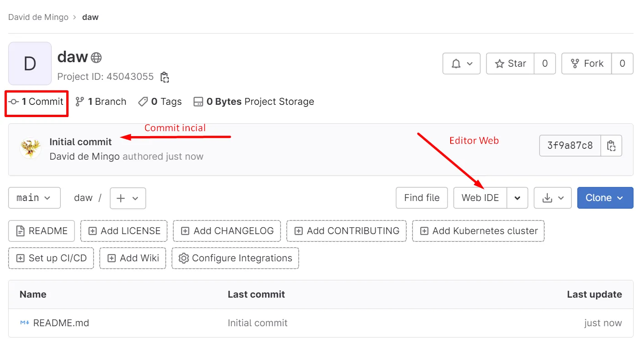Click the notification bell dropdown
Image resolution: width=644 pixels, height=343 pixels.
pos(461,64)
